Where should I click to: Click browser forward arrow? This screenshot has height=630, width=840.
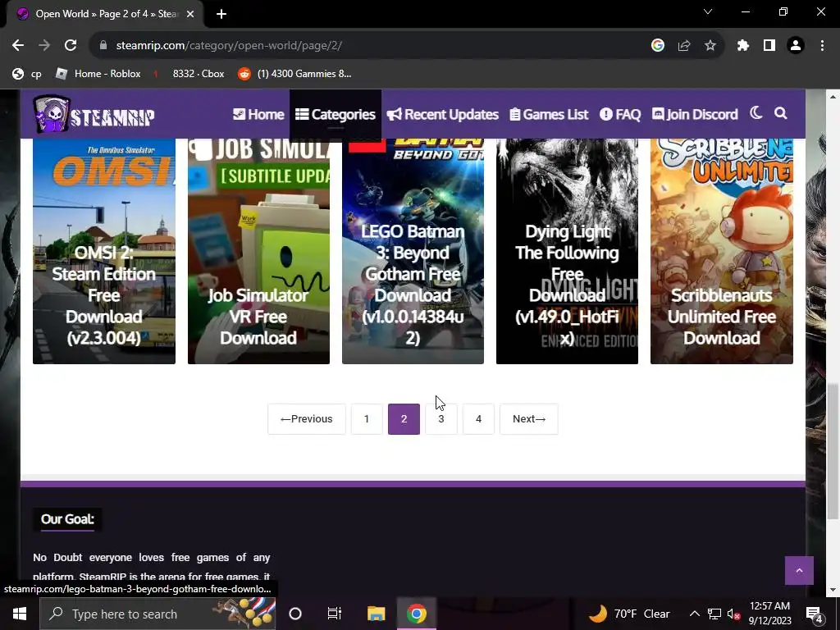coord(44,46)
